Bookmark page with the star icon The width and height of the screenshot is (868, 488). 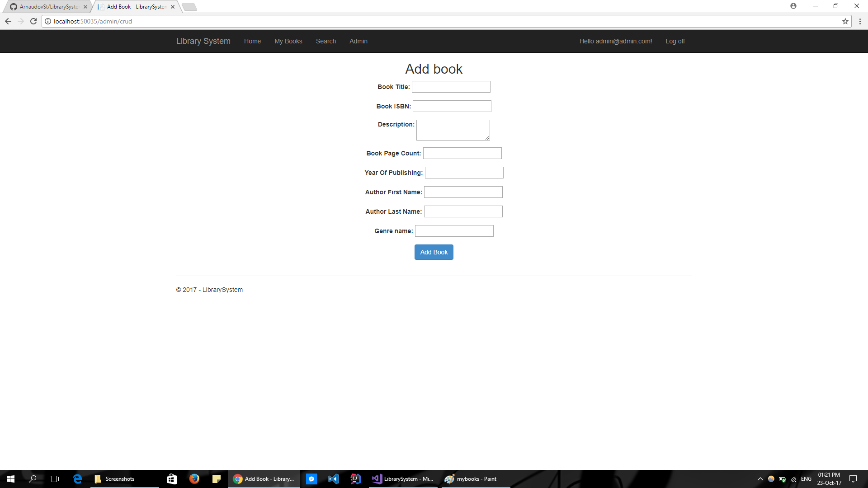pyautogui.click(x=845, y=21)
